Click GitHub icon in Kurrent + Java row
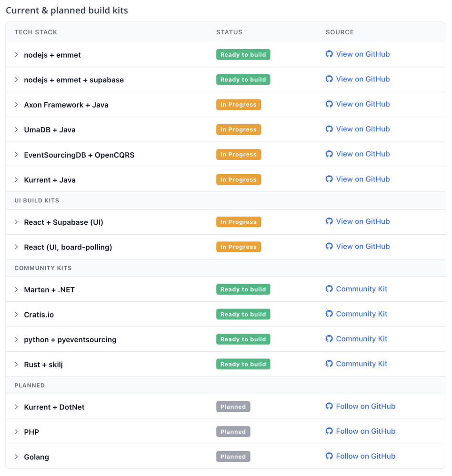 click(329, 179)
